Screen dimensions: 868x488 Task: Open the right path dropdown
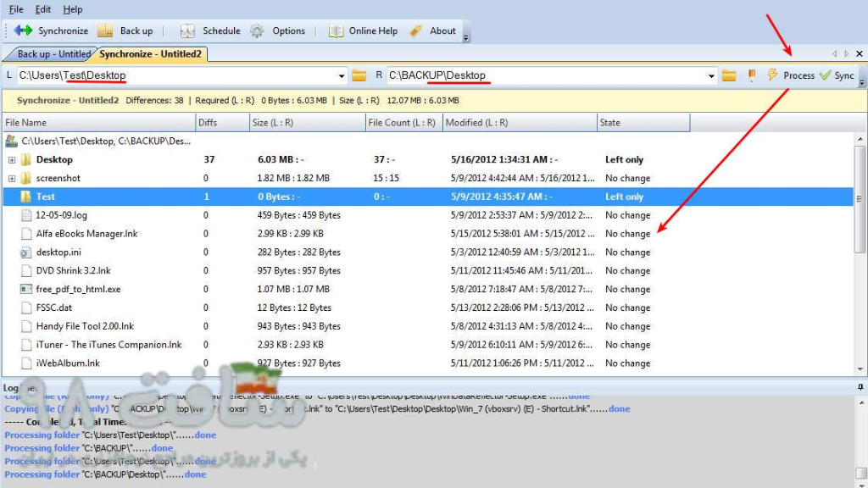[711, 75]
